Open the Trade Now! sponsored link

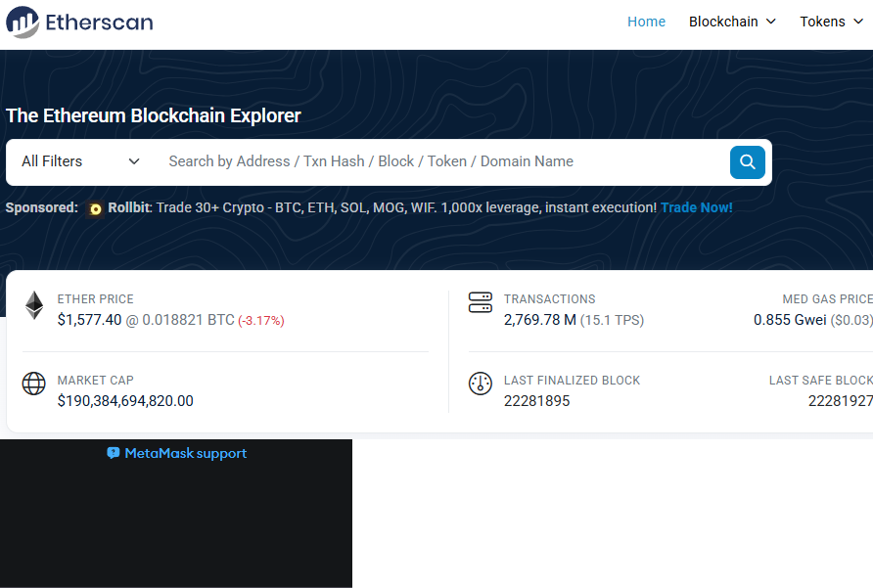[x=697, y=207]
